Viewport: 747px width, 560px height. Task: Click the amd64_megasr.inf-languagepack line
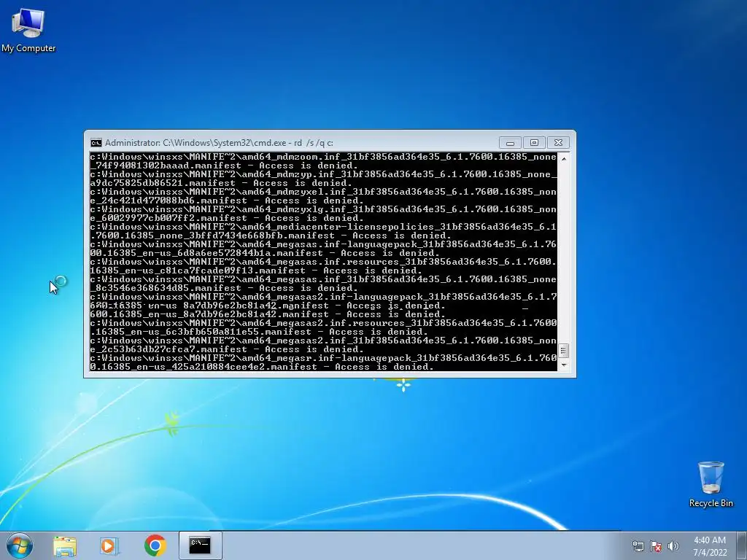point(323,358)
